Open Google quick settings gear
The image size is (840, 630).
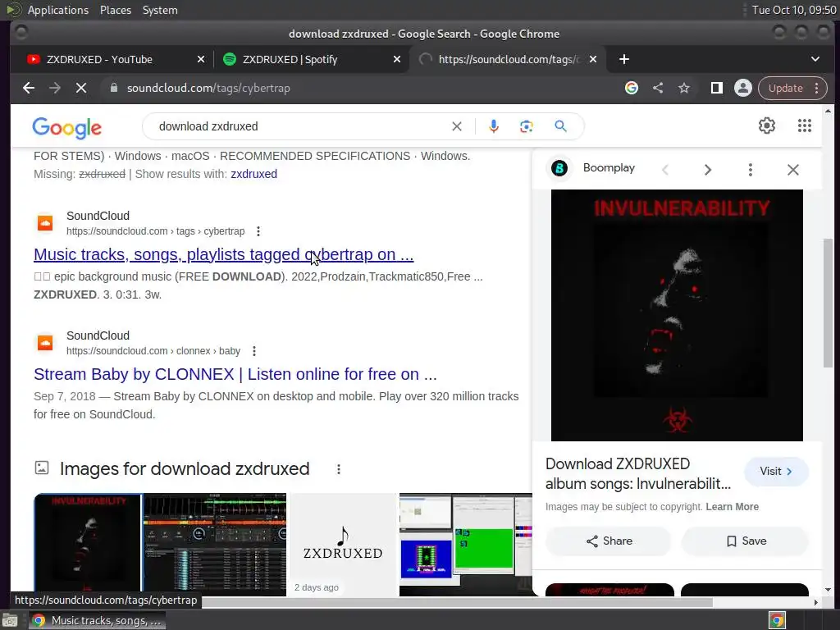(x=767, y=126)
